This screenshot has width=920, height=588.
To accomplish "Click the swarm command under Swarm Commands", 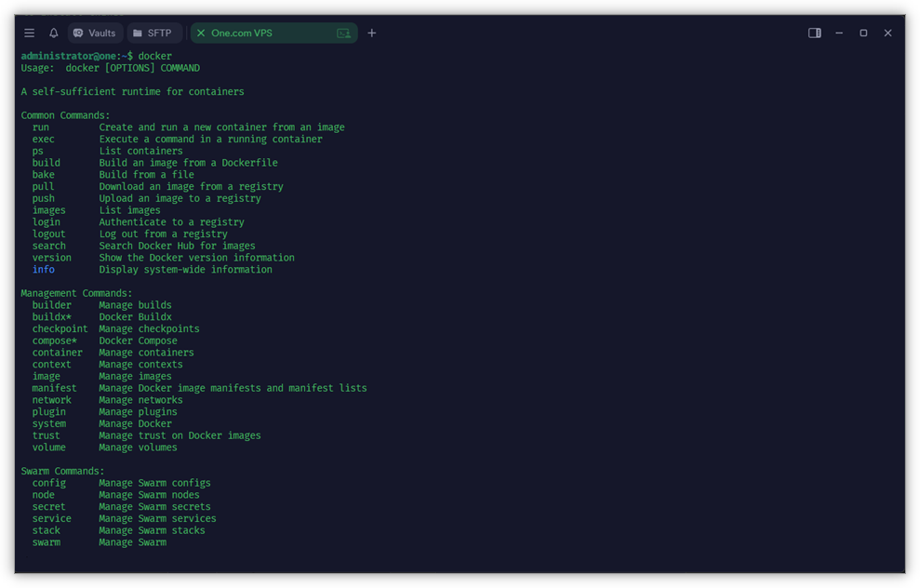I will pos(46,541).
